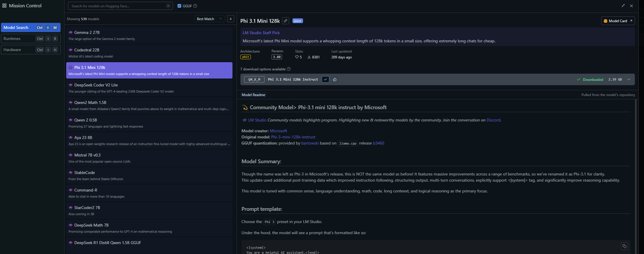Click the likes heart icon
Image resolution: width=644 pixels, height=254 pixels.
[297, 57]
